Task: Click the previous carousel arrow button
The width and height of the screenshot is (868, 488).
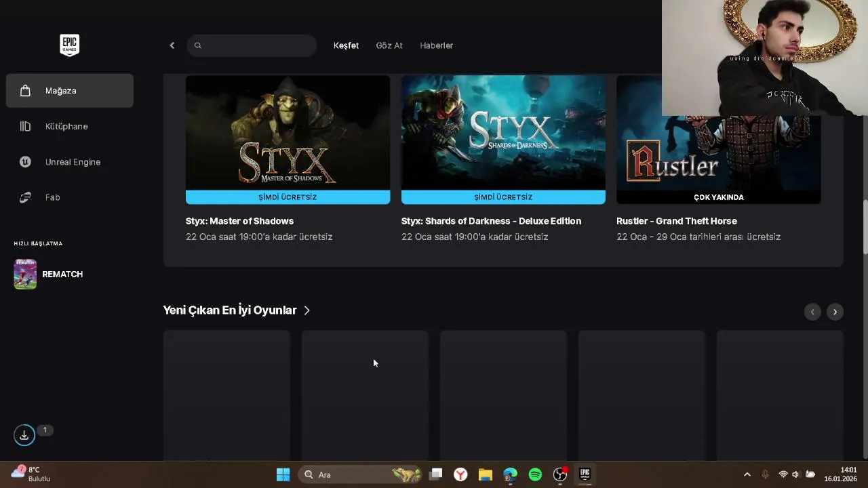Action: point(812,312)
